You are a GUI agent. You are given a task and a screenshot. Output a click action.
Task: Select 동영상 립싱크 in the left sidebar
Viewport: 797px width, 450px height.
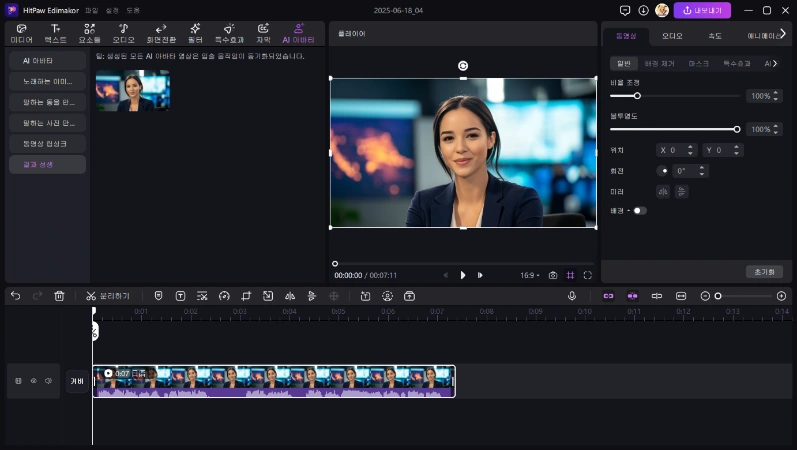(x=47, y=143)
